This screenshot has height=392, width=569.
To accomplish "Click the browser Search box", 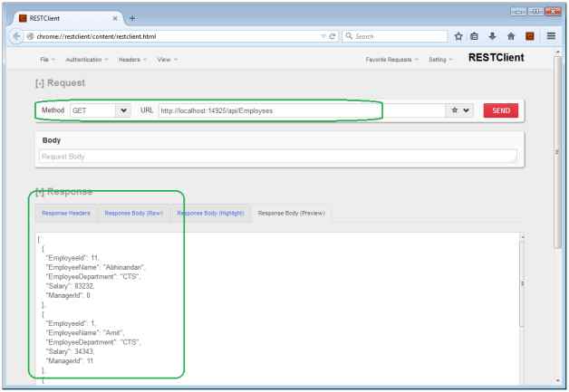I will (395, 36).
